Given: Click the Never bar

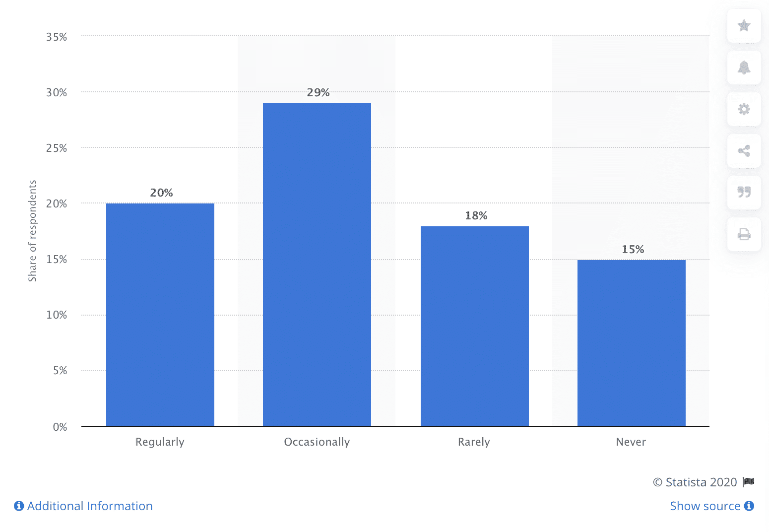Looking at the screenshot, I should (x=631, y=343).
